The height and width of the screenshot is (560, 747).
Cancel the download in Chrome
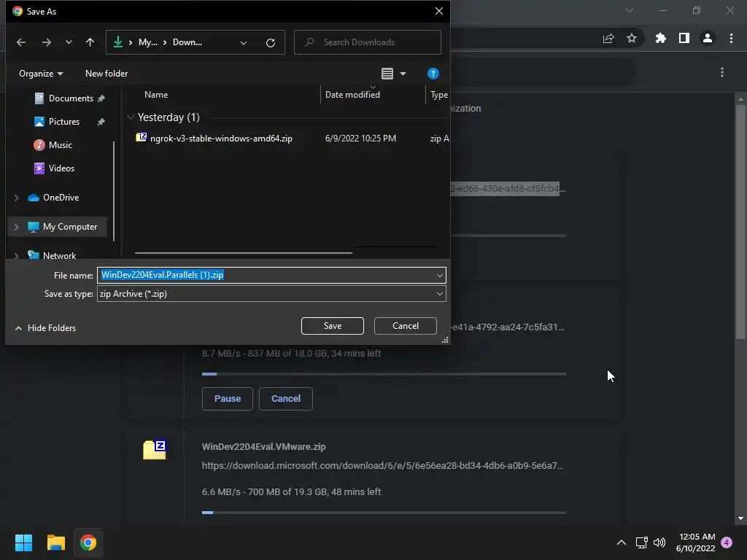(x=286, y=399)
